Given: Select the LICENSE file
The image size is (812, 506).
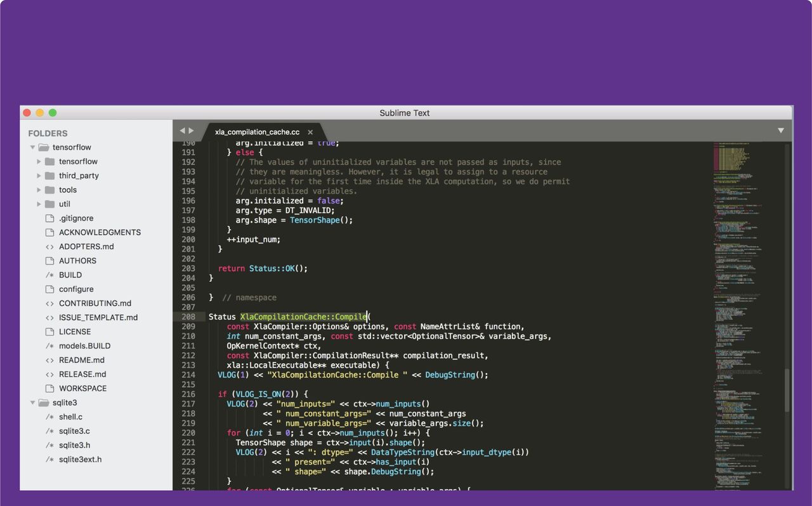Looking at the screenshot, I should click(x=75, y=331).
